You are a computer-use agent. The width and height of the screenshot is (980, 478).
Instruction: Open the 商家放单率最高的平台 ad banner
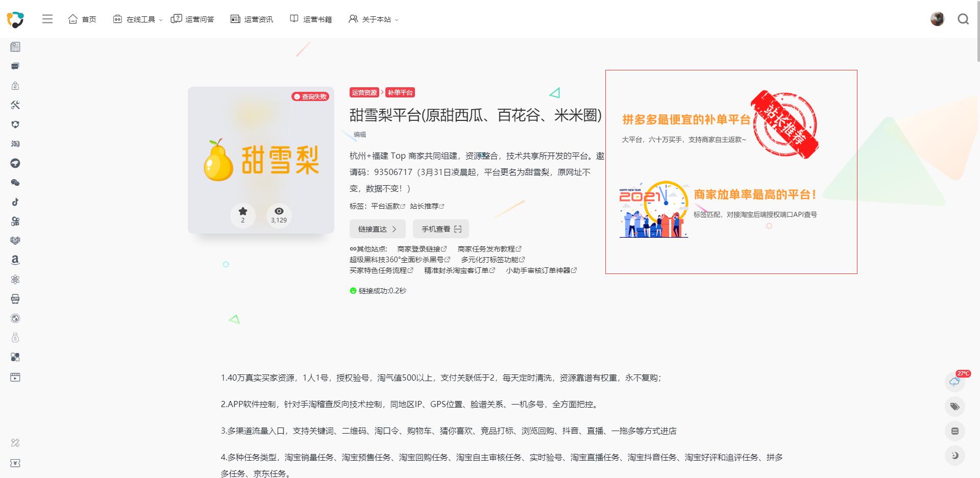click(x=719, y=208)
